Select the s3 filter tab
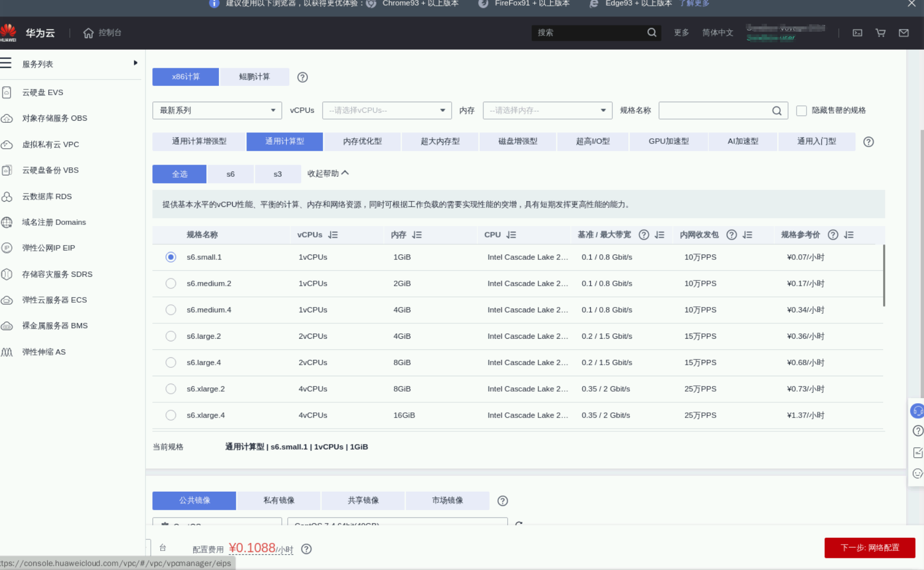Image resolution: width=924 pixels, height=570 pixels. pyautogui.click(x=278, y=174)
